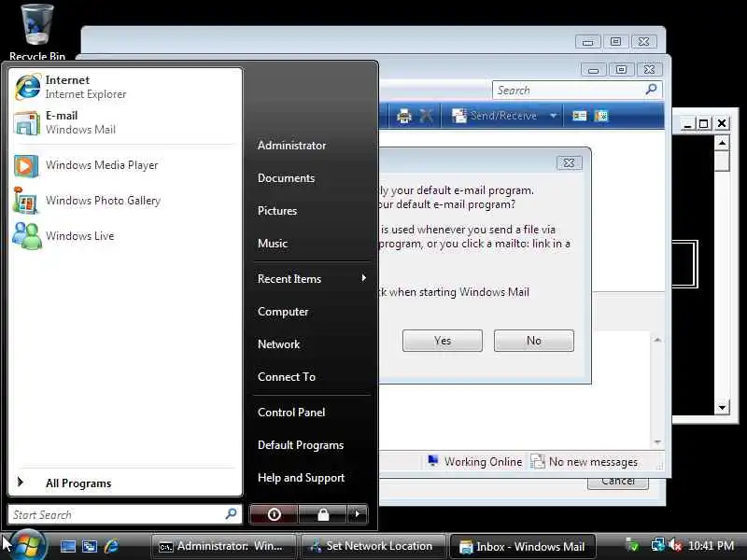The width and height of the screenshot is (747, 560).
Task: Open the Contacts icon in Mail toolbar
Action: coord(579,116)
